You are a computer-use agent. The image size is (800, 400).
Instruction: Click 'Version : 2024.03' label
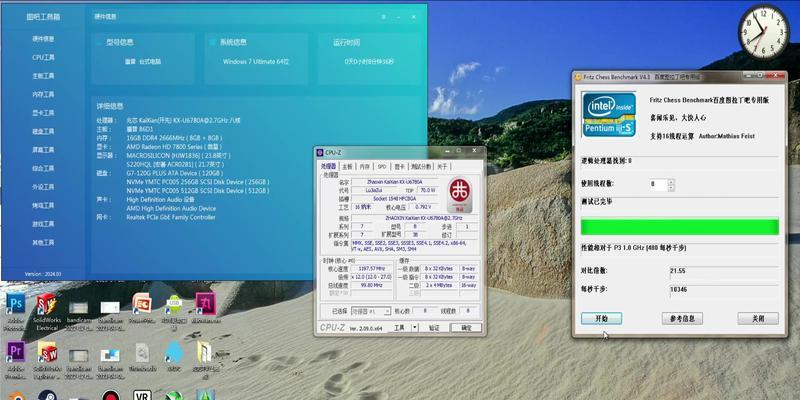[x=43, y=274]
